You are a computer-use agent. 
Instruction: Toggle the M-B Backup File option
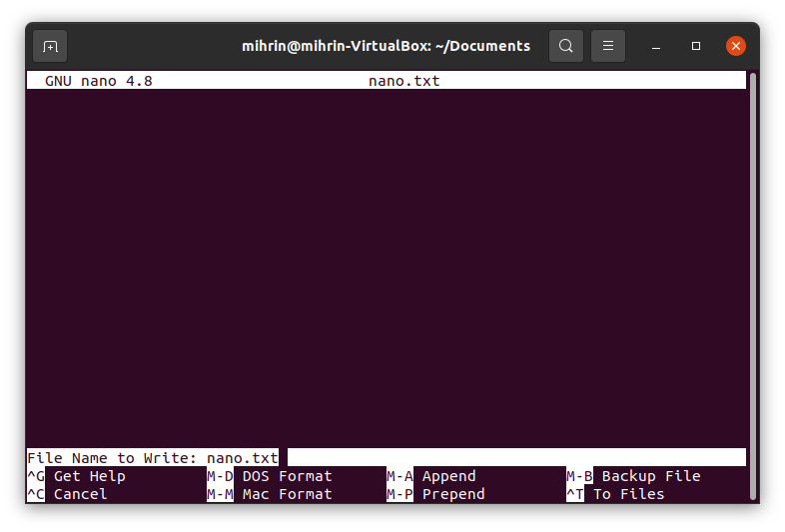(634, 476)
